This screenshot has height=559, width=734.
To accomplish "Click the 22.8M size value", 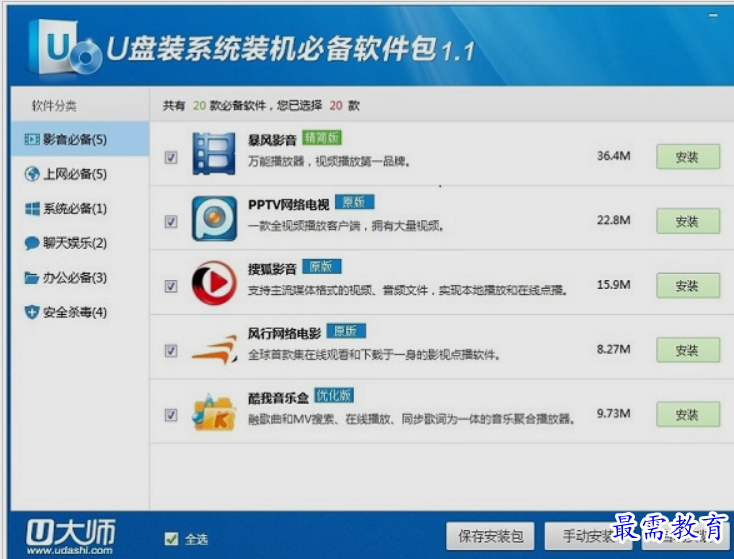I will click(613, 220).
